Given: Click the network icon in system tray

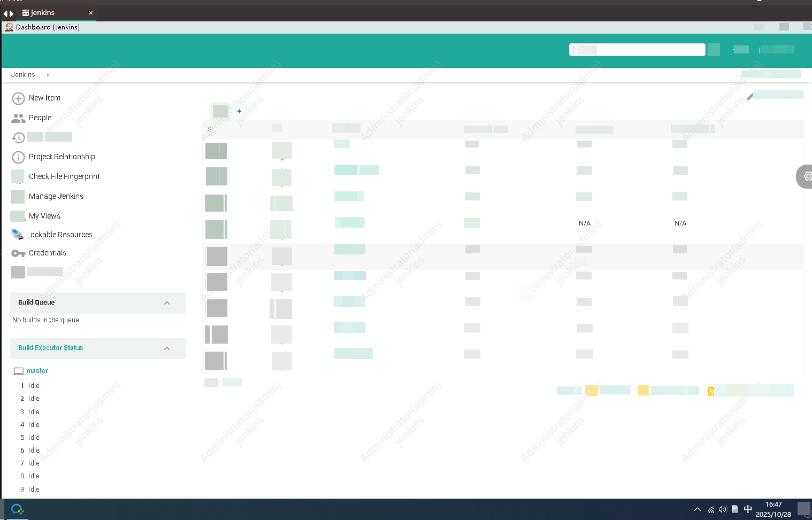Looking at the screenshot, I should (711, 510).
